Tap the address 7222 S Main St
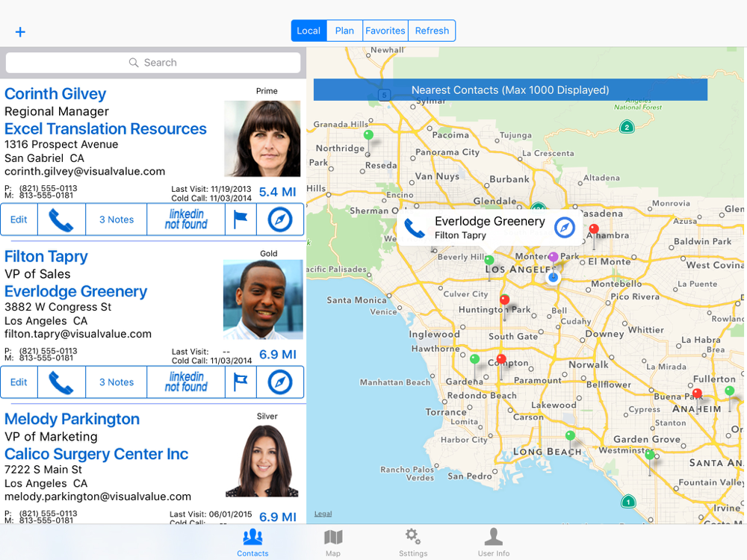The image size is (747, 560). tap(43, 470)
